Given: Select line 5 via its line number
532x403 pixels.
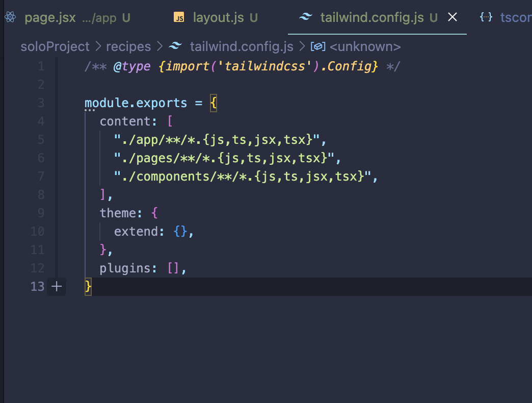Looking at the screenshot, I should tap(41, 139).
